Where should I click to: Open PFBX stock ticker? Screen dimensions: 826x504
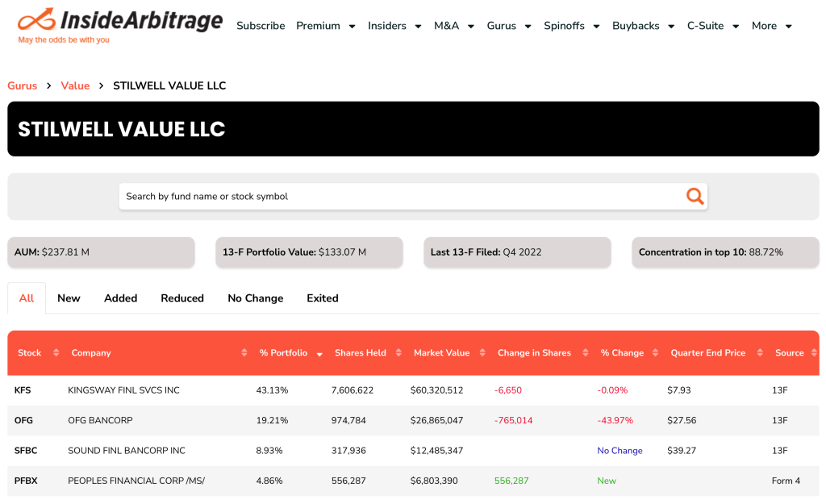pos(26,481)
